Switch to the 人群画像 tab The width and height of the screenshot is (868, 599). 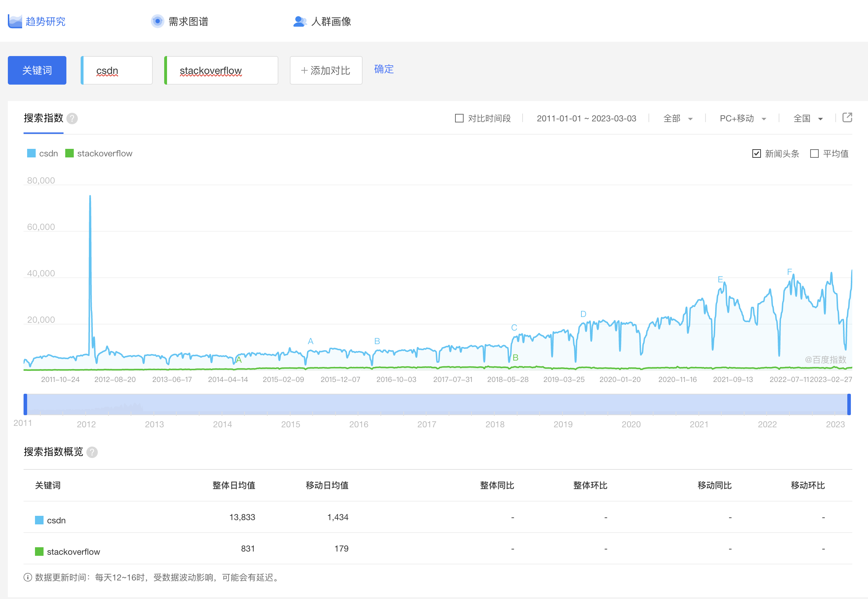[330, 21]
